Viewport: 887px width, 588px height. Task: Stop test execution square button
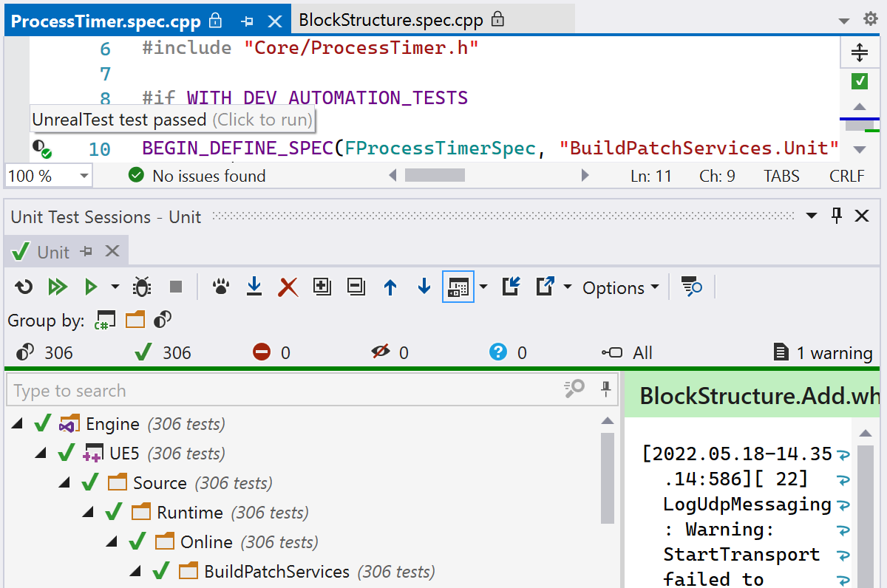pyautogui.click(x=176, y=287)
